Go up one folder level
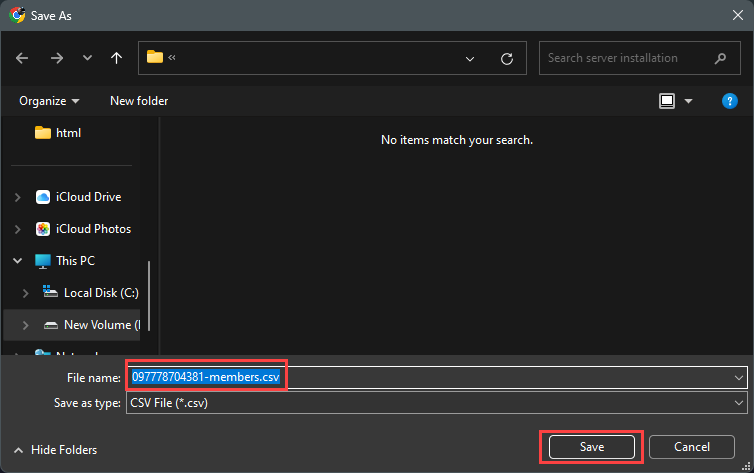Image resolution: width=754 pixels, height=473 pixels. pos(116,58)
